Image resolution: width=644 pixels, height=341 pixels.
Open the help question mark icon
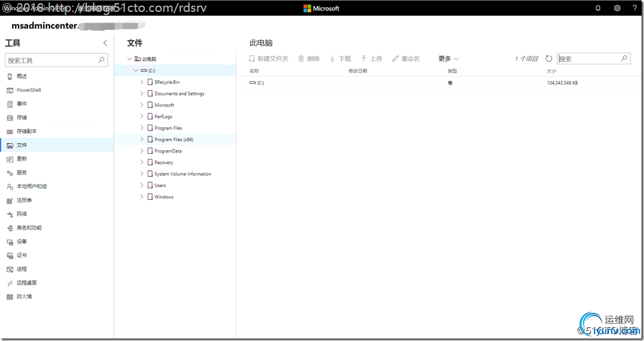[635, 8]
